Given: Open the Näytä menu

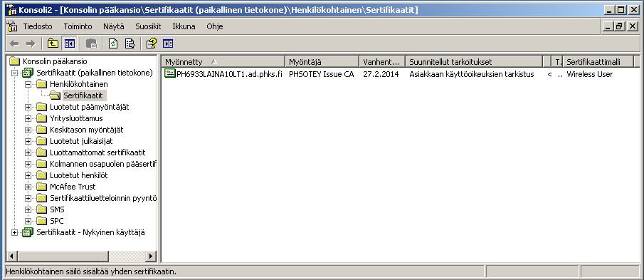Looking at the screenshot, I should 114,27.
